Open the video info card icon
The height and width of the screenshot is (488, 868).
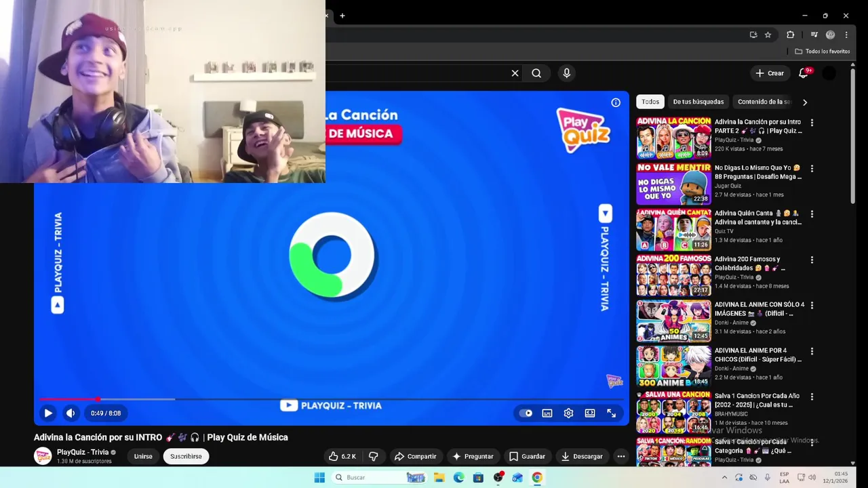coord(616,102)
